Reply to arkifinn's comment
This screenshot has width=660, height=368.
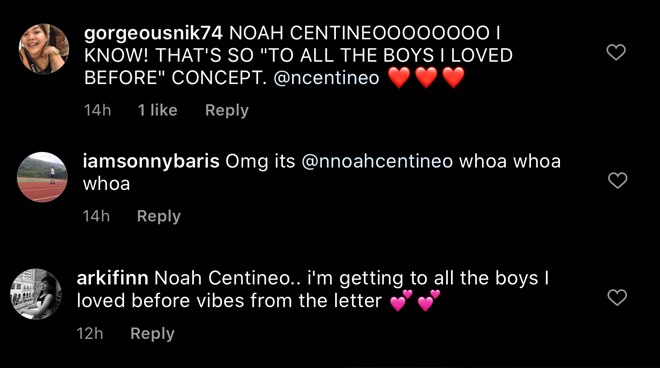152,333
